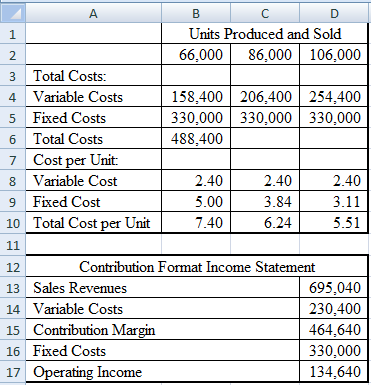Select row 6 header
The height and width of the screenshot is (385, 371).
pos(12,139)
